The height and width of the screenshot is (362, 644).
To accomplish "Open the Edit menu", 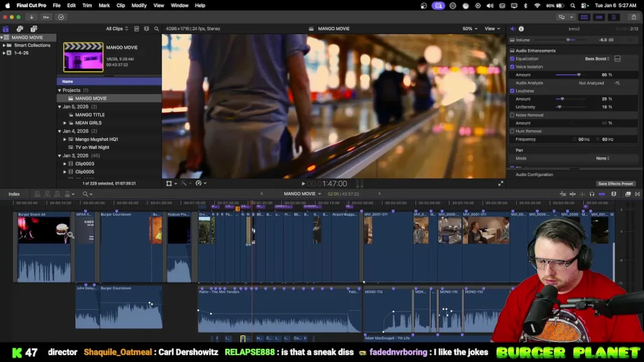I will pyautogui.click(x=71, y=6).
